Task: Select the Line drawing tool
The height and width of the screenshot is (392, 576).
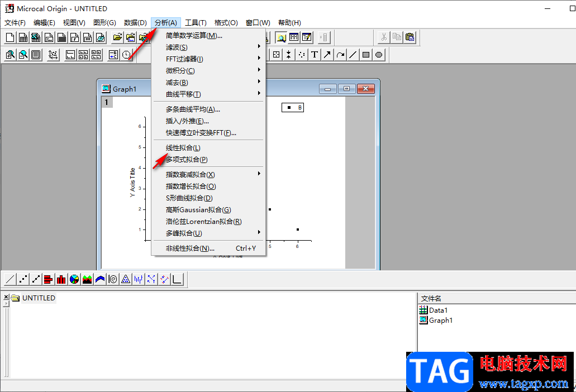Action: [353, 55]
